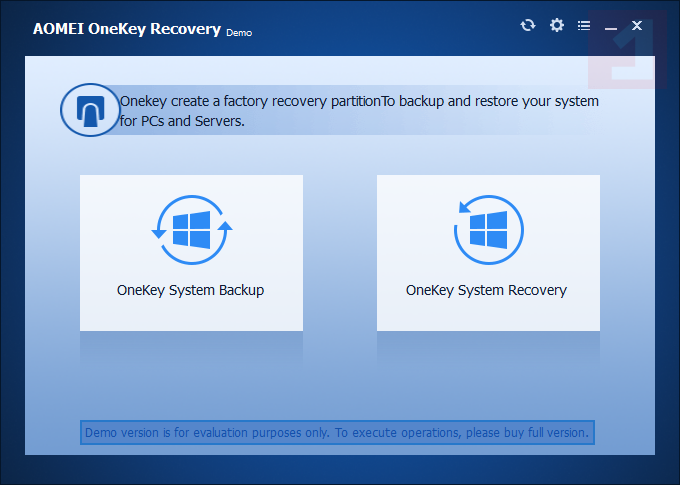Open settings via the gear icon
This screenshot has width=680, height=485.
pos(556,25)
